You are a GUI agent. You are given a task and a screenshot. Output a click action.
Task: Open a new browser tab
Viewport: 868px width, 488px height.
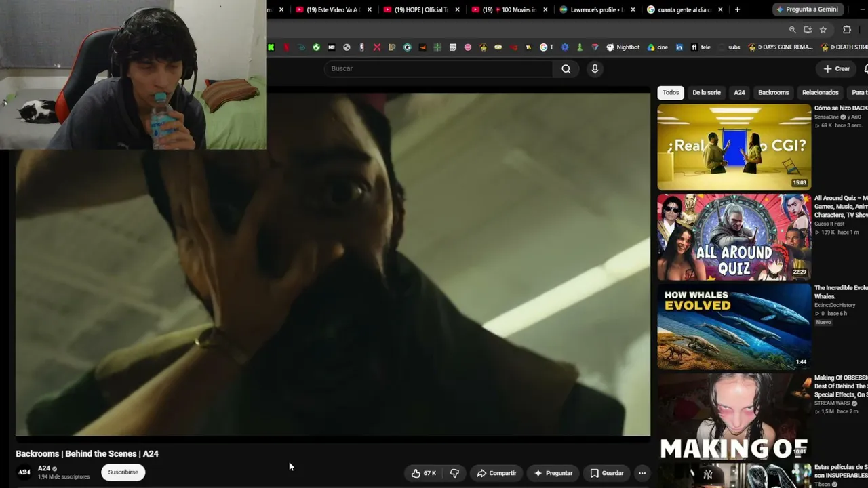click(737, 9)
